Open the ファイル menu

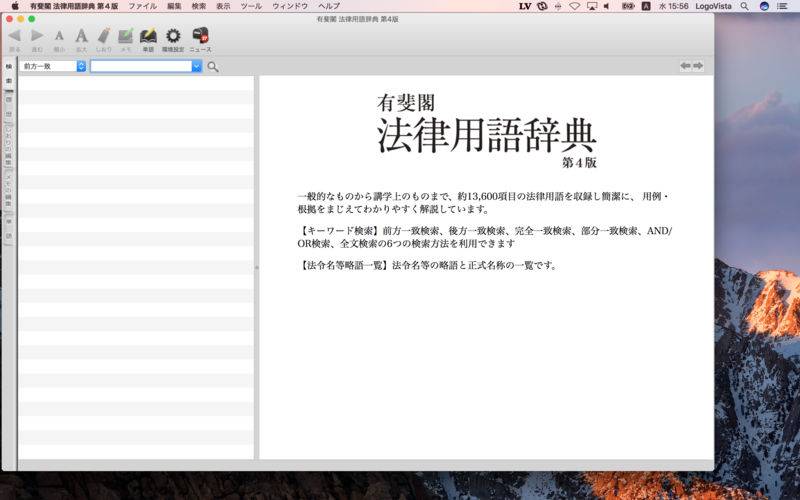pyautogui.click(x=142, y=6)
